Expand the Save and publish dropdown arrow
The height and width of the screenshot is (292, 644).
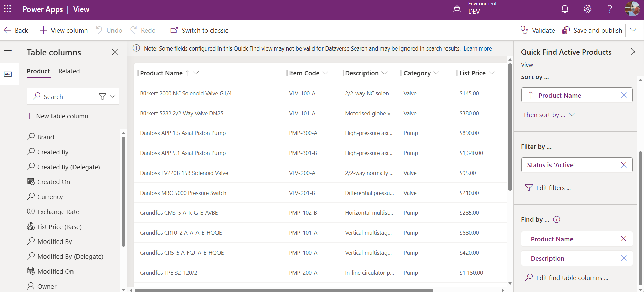(633, 30)
